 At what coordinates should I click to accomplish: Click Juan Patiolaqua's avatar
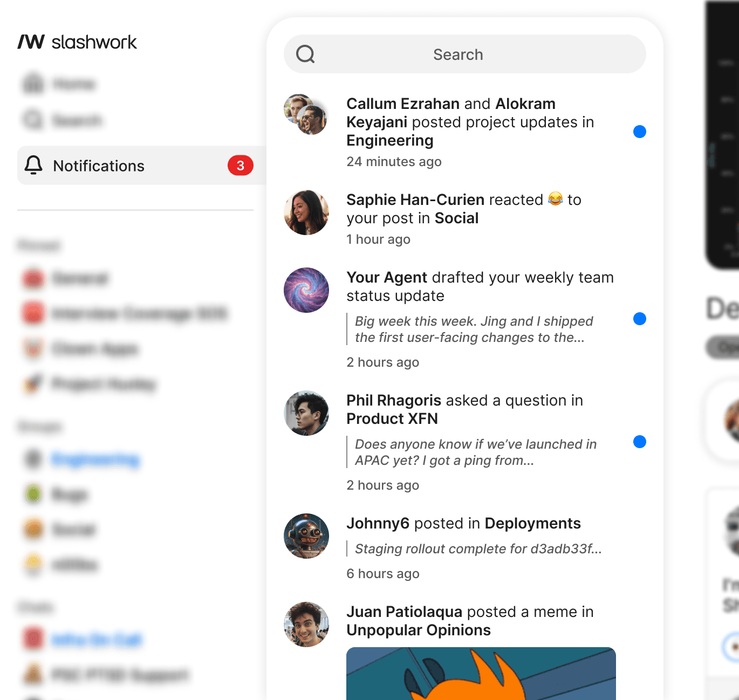306,624
